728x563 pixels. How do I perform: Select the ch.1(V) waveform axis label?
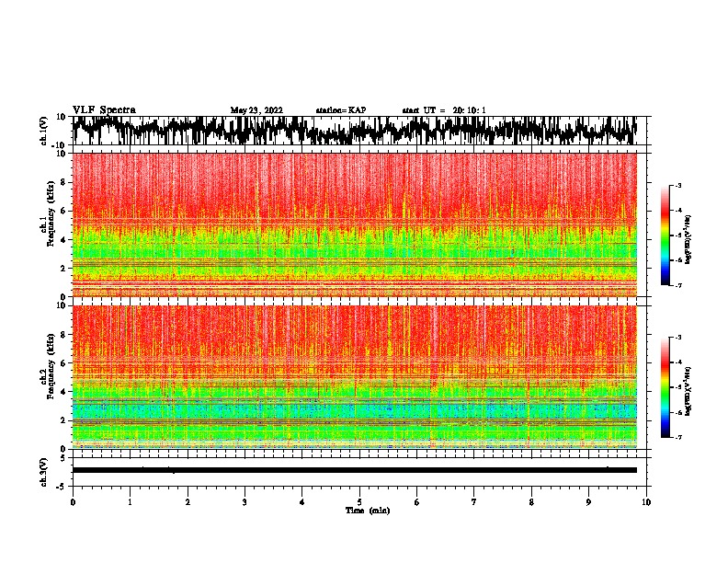pos(44,131)
